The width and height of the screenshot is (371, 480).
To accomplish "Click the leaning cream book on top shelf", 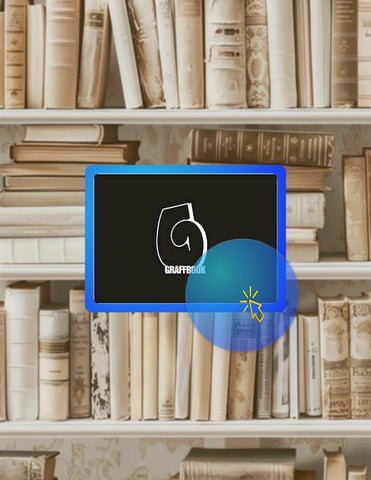I will 125,53.
